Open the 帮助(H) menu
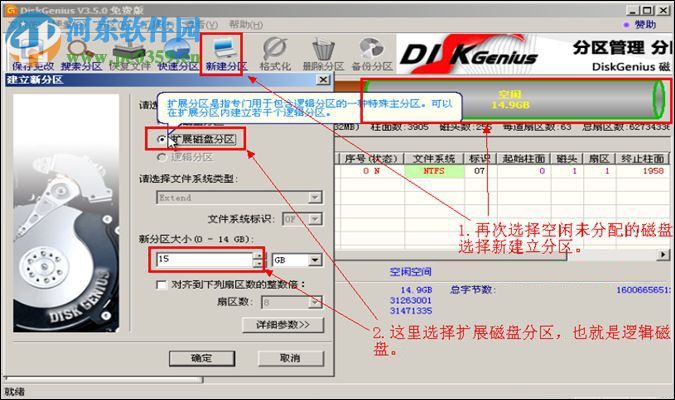Viewport: 675px width, 400px height. 245,25
